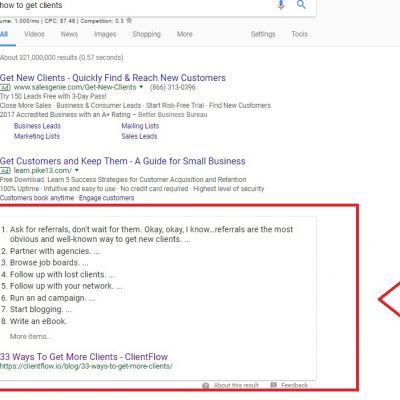Viewport: 400px width, 400px height.
Task: Open 33 Ways To Get More Clients link
Action: click(84, 357)
